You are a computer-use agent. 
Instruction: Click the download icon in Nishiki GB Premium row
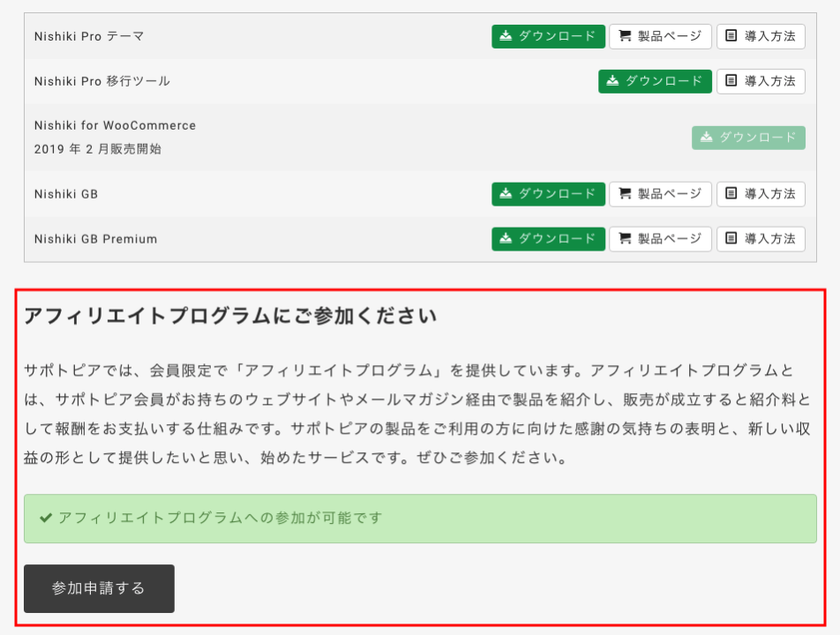tap(506, 238)
